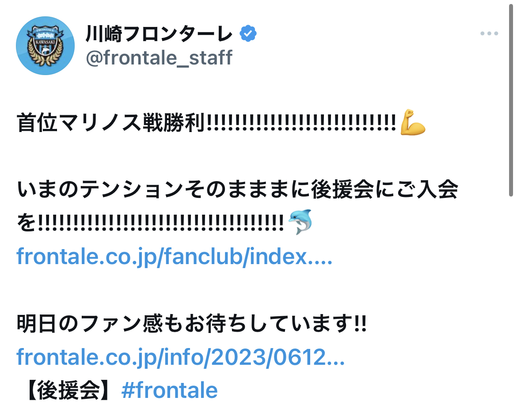Click the #frontale hashtag

[x=170, y=391]
